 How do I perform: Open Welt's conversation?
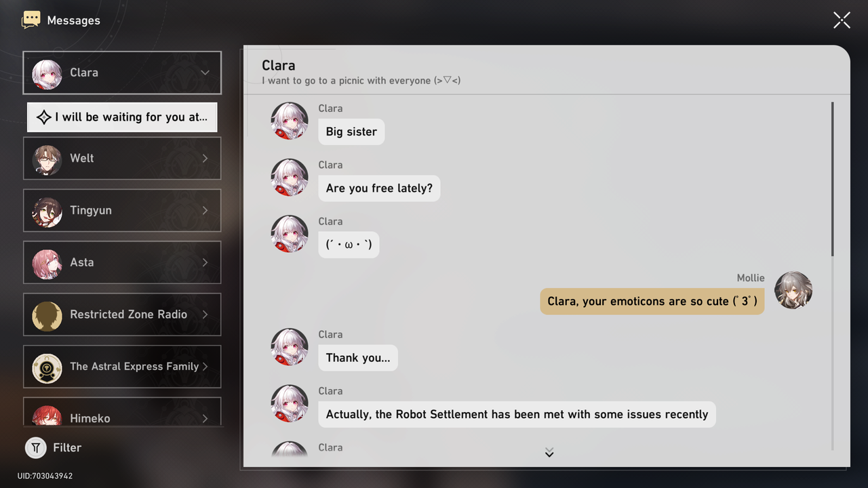coord(122,158)
